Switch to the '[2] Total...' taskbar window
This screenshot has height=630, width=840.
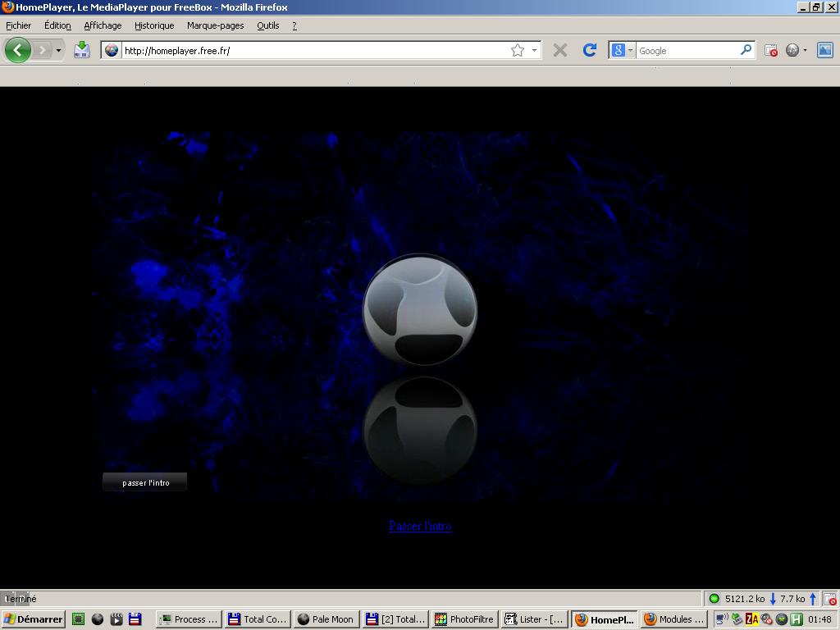tap(395, 619)
